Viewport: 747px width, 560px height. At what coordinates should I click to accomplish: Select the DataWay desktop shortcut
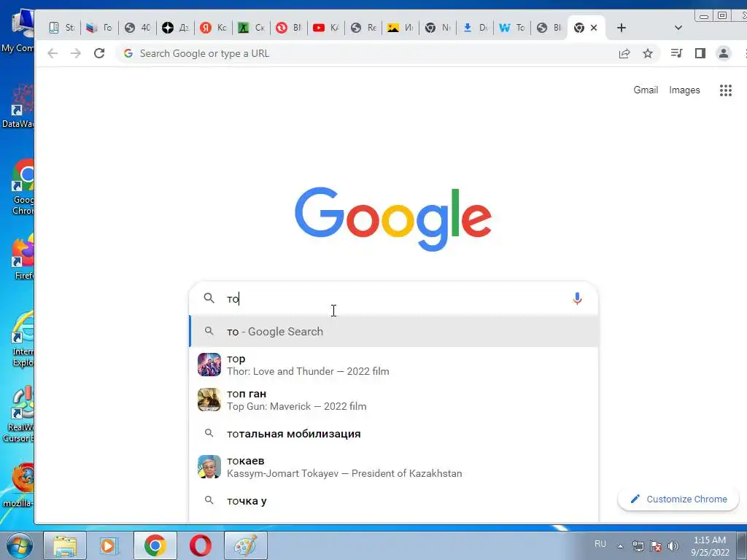[19, 106]
